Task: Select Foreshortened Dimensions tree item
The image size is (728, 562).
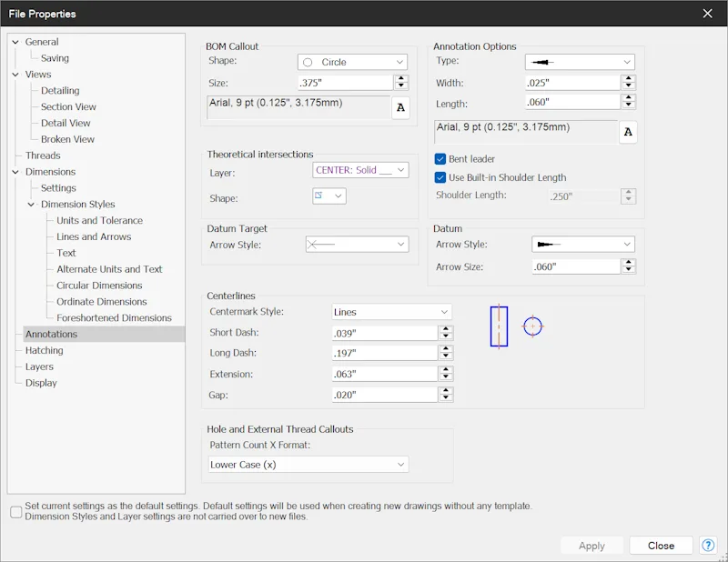Action: point(114,318)
